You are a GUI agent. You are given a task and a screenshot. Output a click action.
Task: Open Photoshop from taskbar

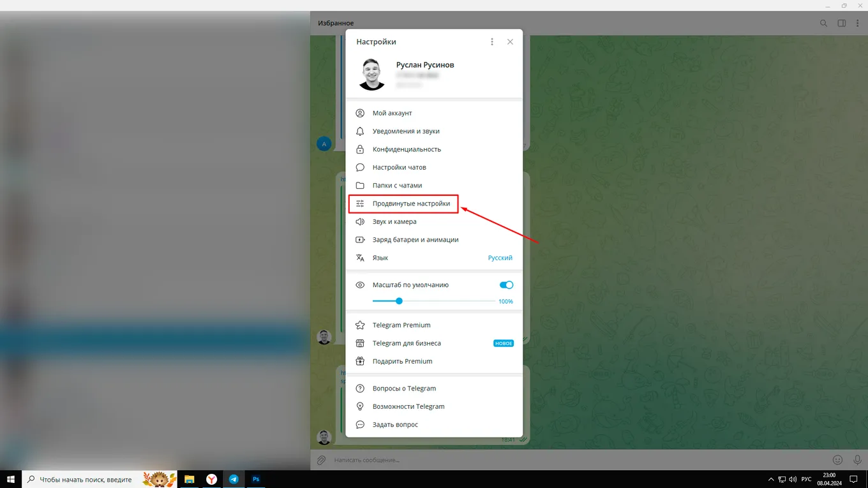pos(255,479)
